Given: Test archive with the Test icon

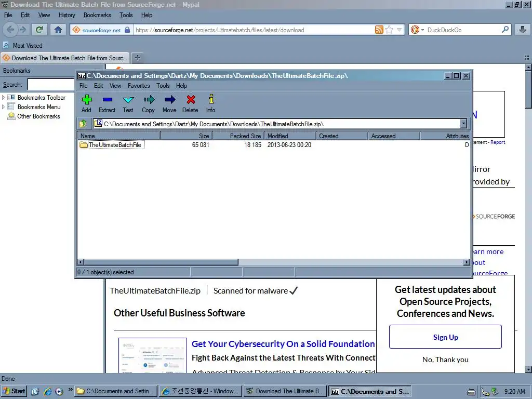Looking at the screenshot, I should [128, 103].
